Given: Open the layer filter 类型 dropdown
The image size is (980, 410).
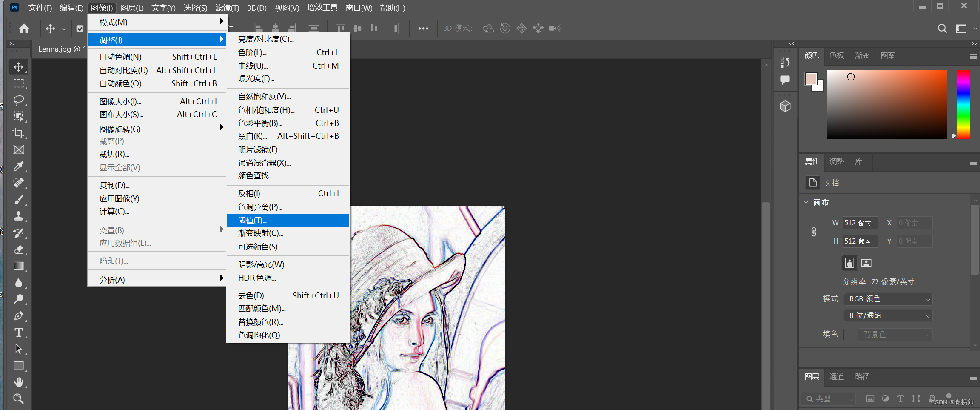Looking at the screenshot, I should [x=829, y=399].
